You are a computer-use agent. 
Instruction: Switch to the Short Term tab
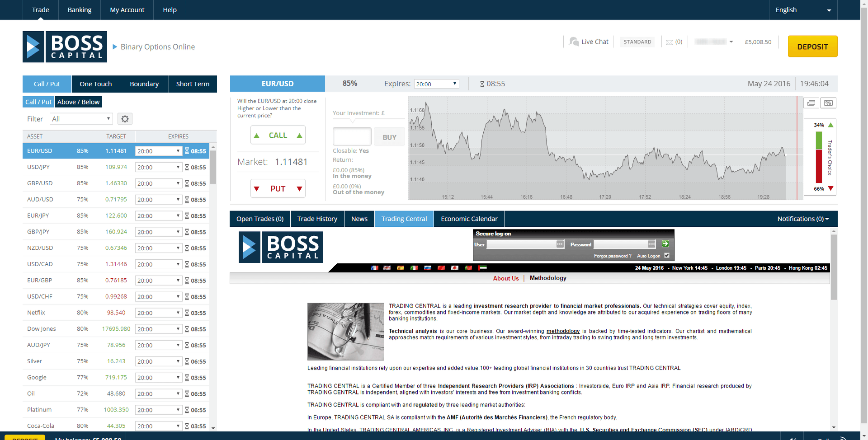[193, 84]
